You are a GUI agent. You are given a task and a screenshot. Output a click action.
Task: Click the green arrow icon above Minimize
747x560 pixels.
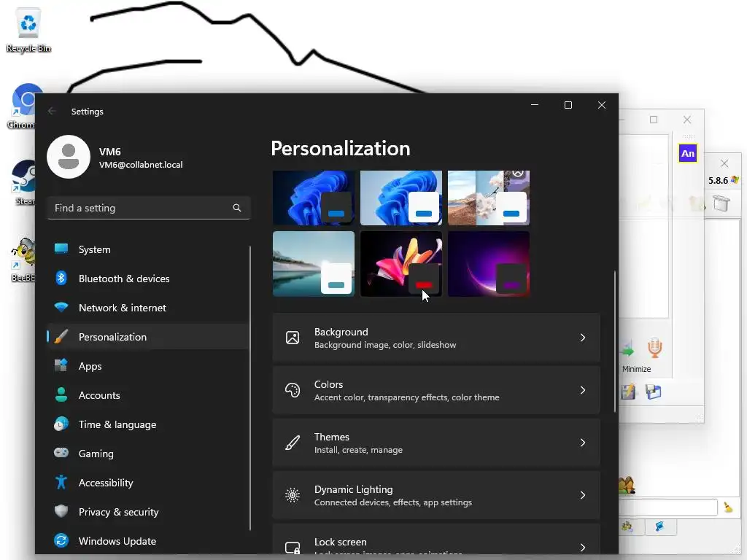click(x=627, y=349)
